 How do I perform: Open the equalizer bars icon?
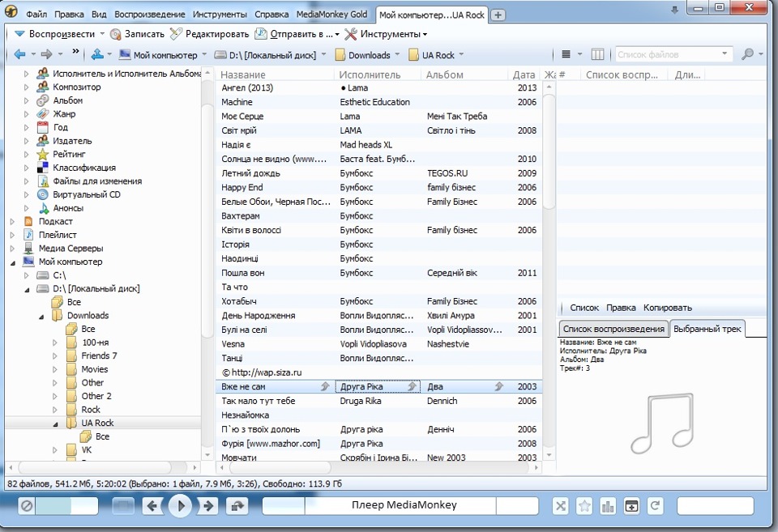[x=608, y=506]
